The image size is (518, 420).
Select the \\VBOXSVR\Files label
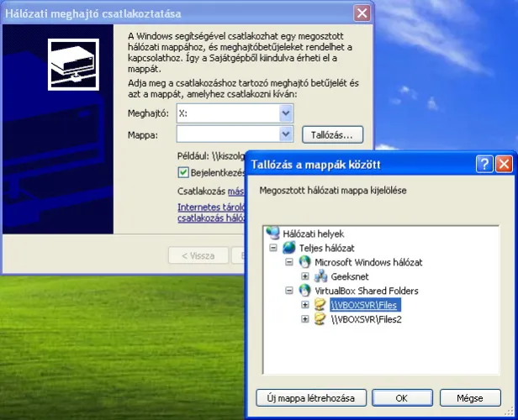click(x=365, y=305)
